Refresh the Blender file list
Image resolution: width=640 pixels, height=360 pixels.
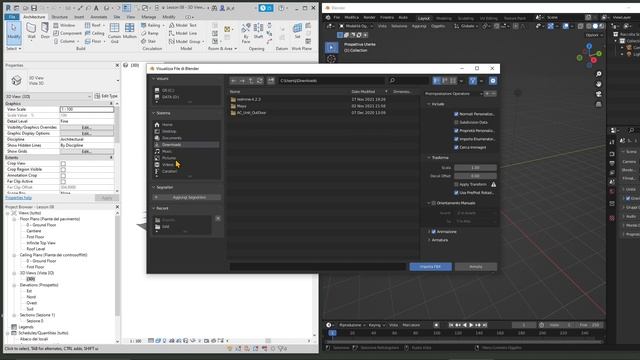pyautogui.click(x=260, y=81)
